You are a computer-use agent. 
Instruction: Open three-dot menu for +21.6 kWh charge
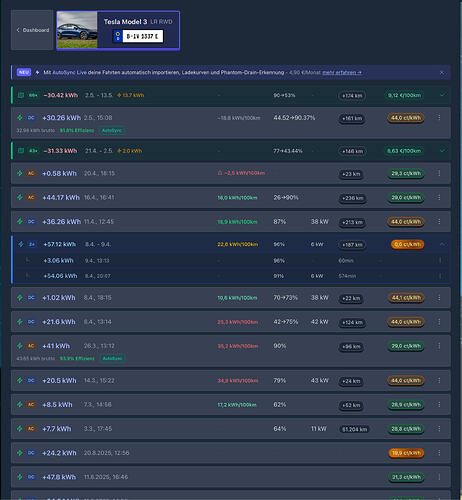439,322
